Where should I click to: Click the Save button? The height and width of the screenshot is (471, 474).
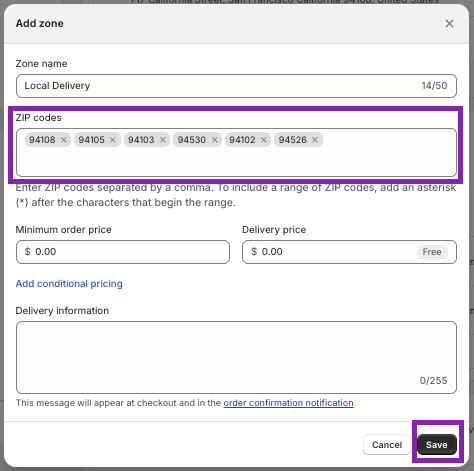437,445
